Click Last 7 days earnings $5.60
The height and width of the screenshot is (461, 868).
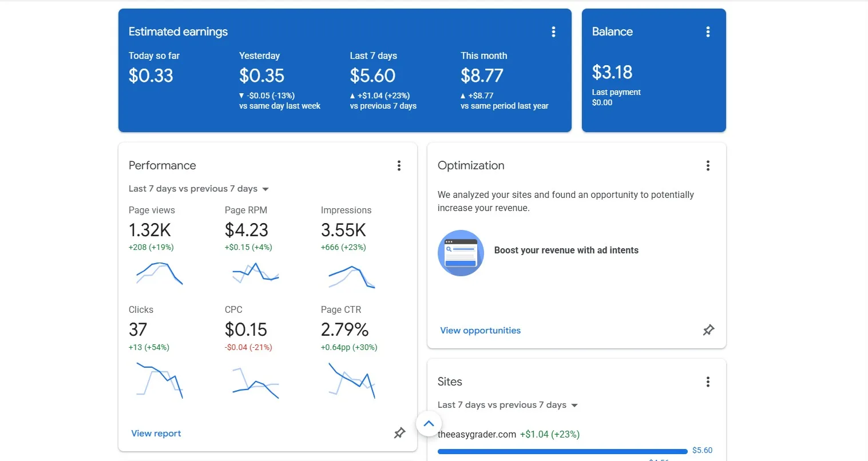coord(373,75)
